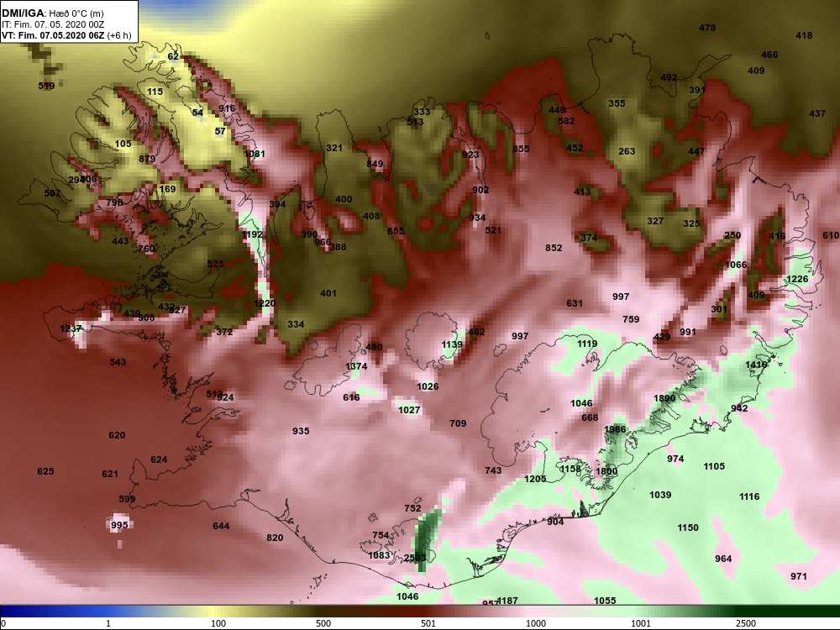Click the 1374 map label
This screenshot has width=840, height=630.
[356, 366]
